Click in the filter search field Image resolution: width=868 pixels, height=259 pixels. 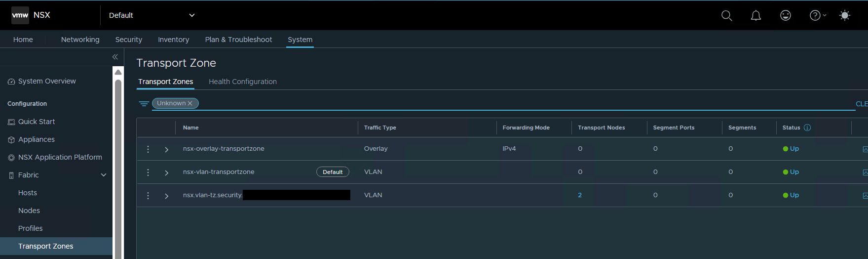[493, 103]
